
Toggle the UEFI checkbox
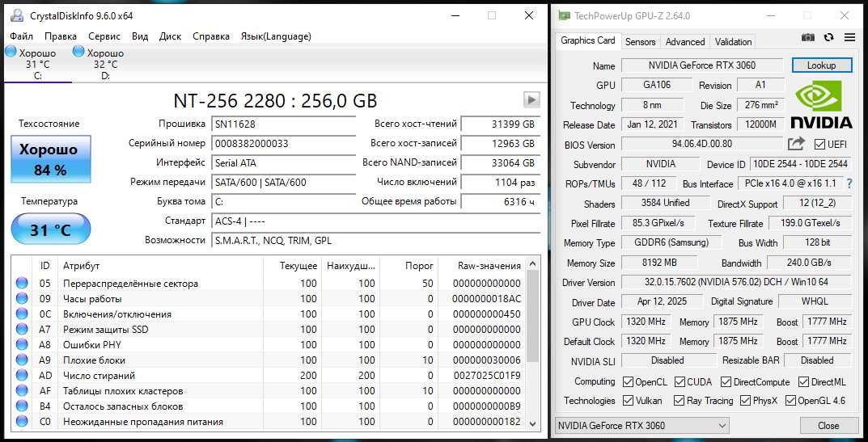pyautogui.click(x=819, y=145)
